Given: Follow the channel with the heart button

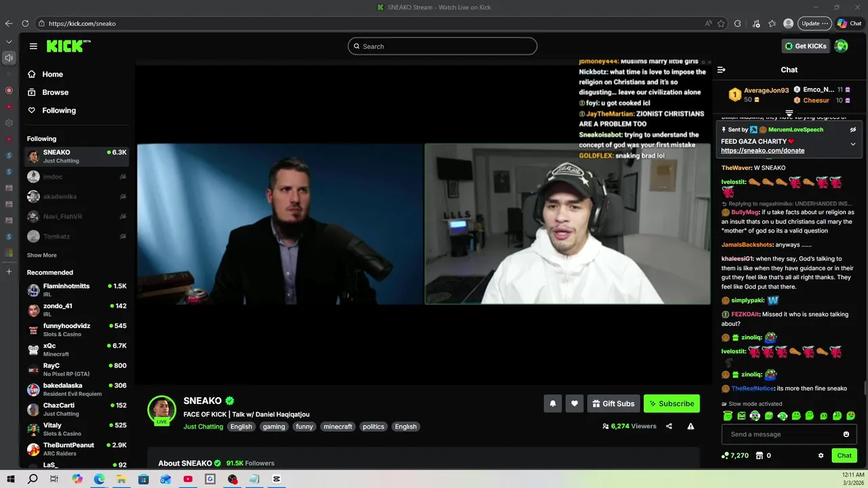Looking at the screenshot, I should 574,403.
